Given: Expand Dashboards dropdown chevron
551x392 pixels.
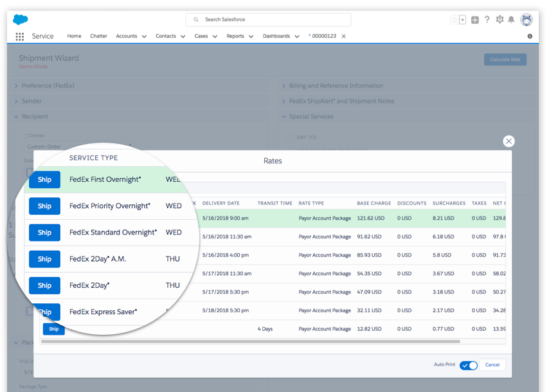Looking at the screenshot, I should tap(297, 37).
